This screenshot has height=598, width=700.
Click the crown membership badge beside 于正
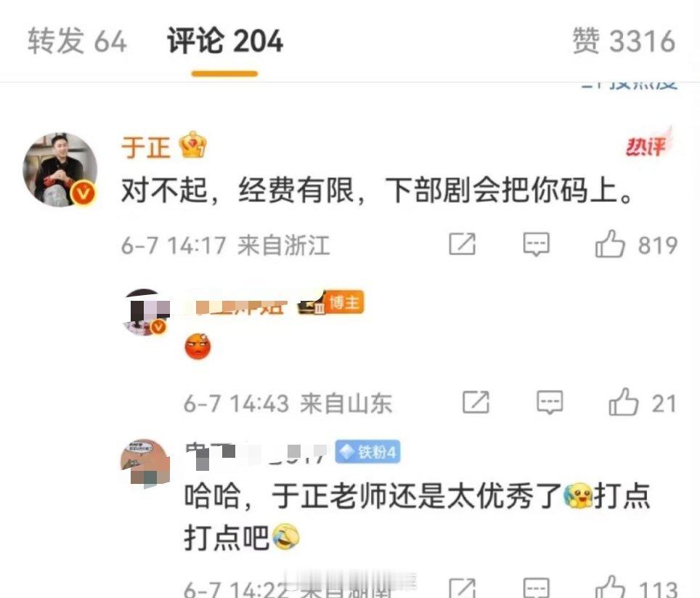pyautogui.click(x=193, y=145)
